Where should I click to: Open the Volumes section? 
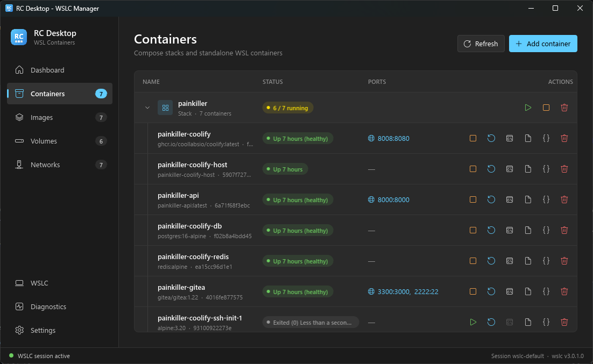coord(60,141)
